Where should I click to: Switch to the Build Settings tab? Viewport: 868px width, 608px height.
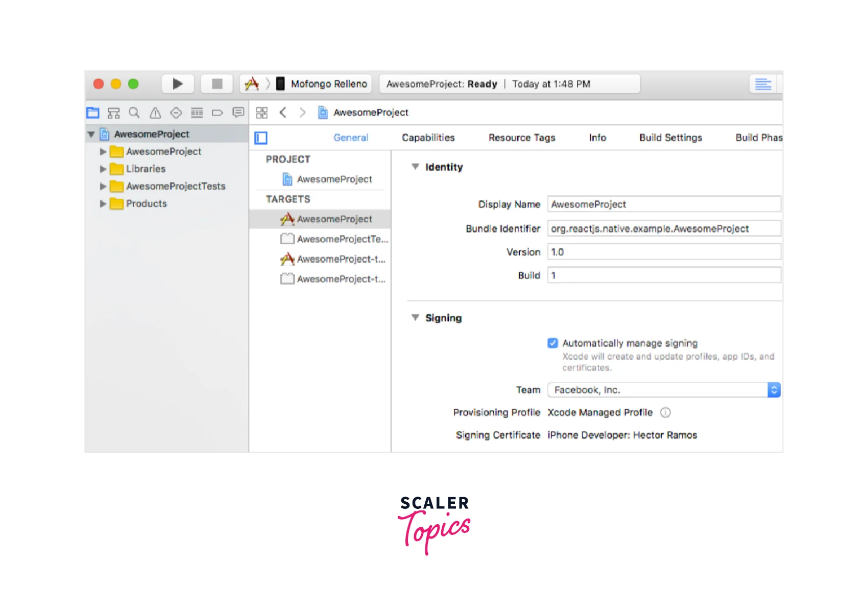[x=670, y=138]
